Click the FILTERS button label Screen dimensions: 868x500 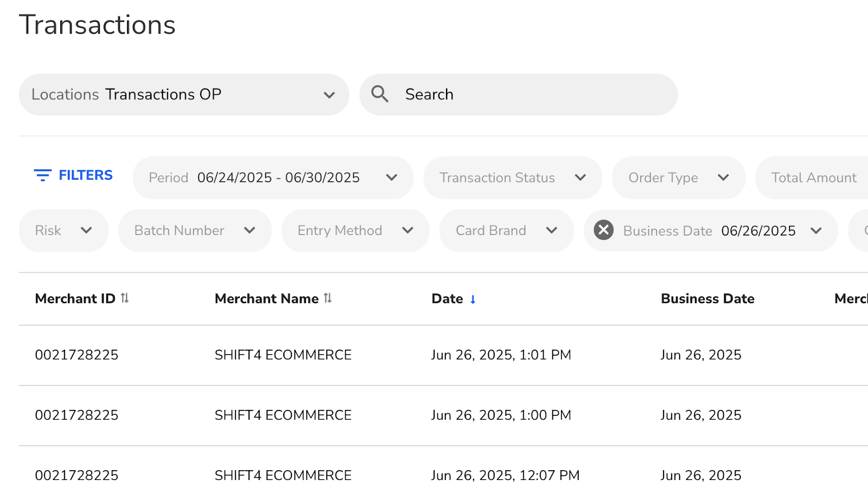[x=86, y=175]
